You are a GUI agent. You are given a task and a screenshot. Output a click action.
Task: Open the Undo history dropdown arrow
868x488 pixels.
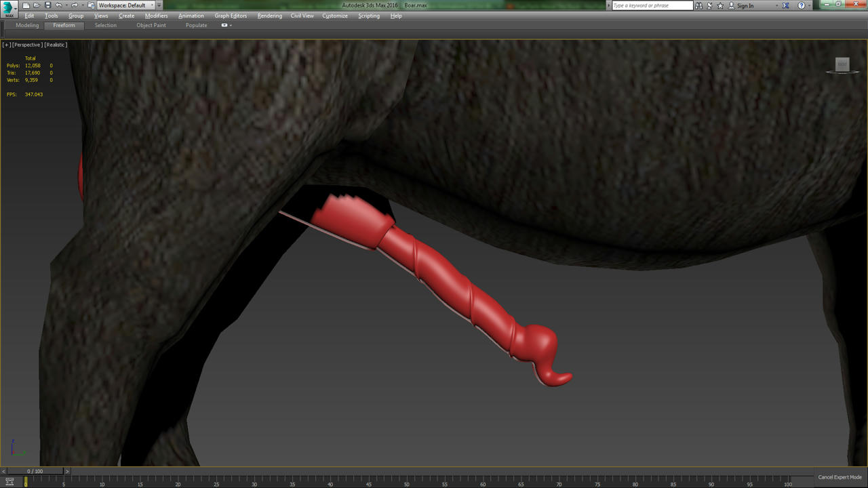66,5
